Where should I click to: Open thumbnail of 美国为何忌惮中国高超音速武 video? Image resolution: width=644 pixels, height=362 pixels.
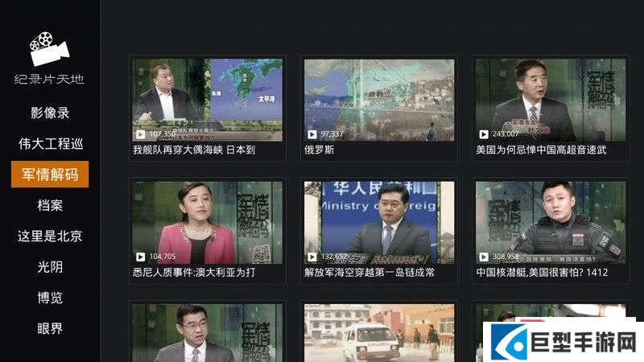(x=551, y=100)
